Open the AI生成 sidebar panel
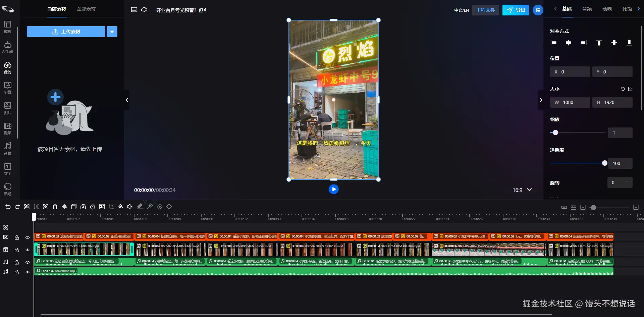644x317 pixels. pos(7,47)
